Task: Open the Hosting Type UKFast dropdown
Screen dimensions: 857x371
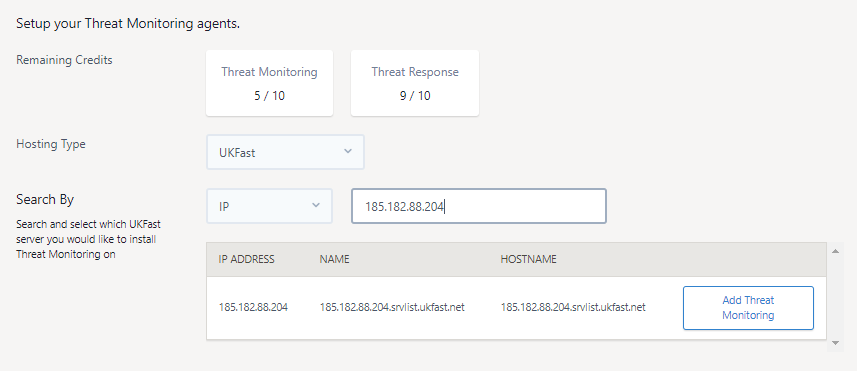Action: click(285, 152)
